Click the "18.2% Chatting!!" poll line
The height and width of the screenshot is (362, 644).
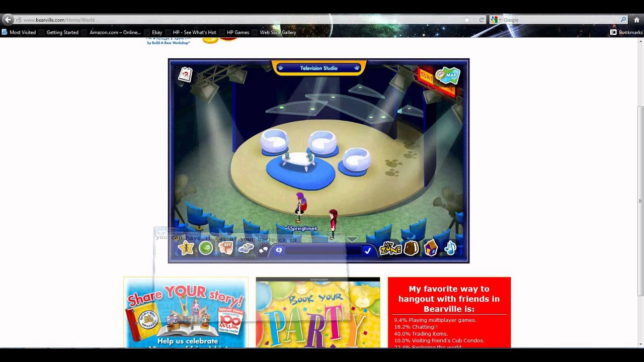click(x=416, y=327)
